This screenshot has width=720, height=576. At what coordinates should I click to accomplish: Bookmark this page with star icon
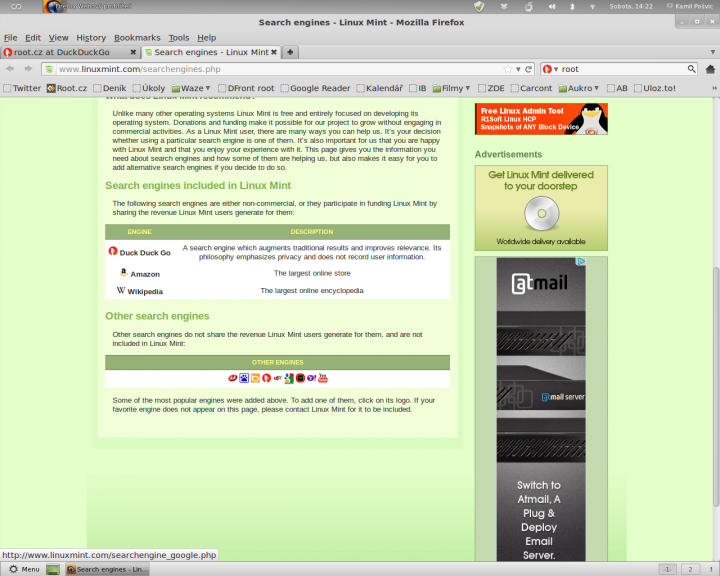click(x=508, y=69)
